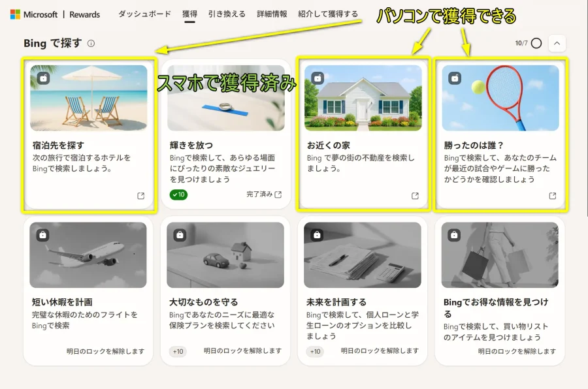Open the beach chairs thumbnail for 宿泊先を探す
This screenshot has width=588, height=389.
point(88,98)
